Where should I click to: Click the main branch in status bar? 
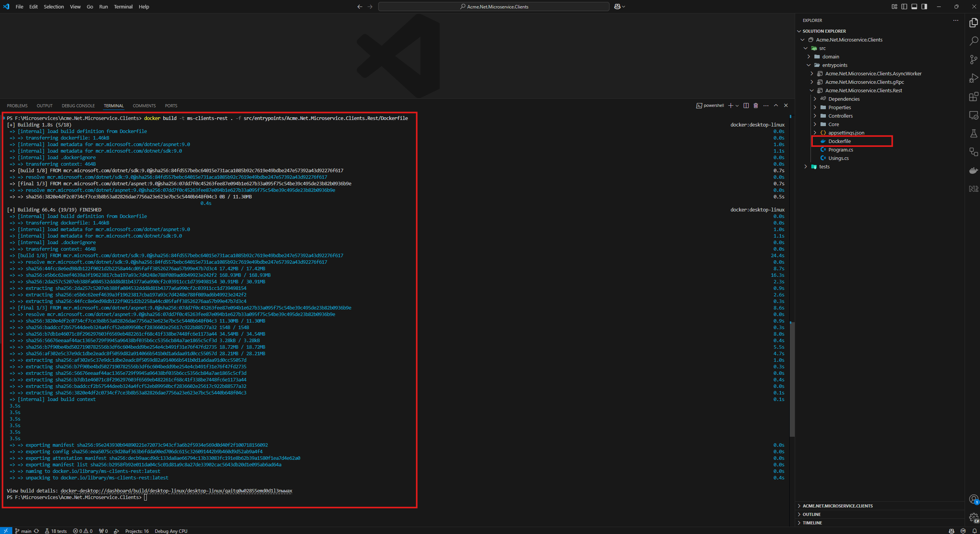[x=23, y=531]
